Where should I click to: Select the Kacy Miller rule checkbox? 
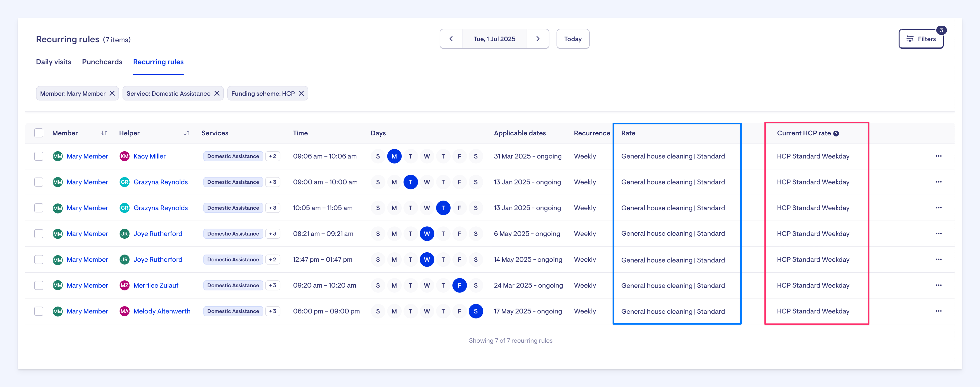click(x=39, y=156)
